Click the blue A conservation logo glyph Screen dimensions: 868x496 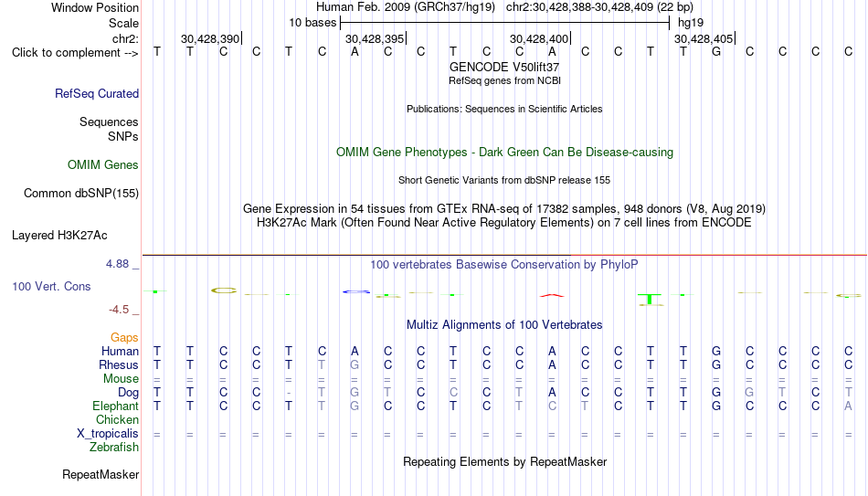coord(355,291)
